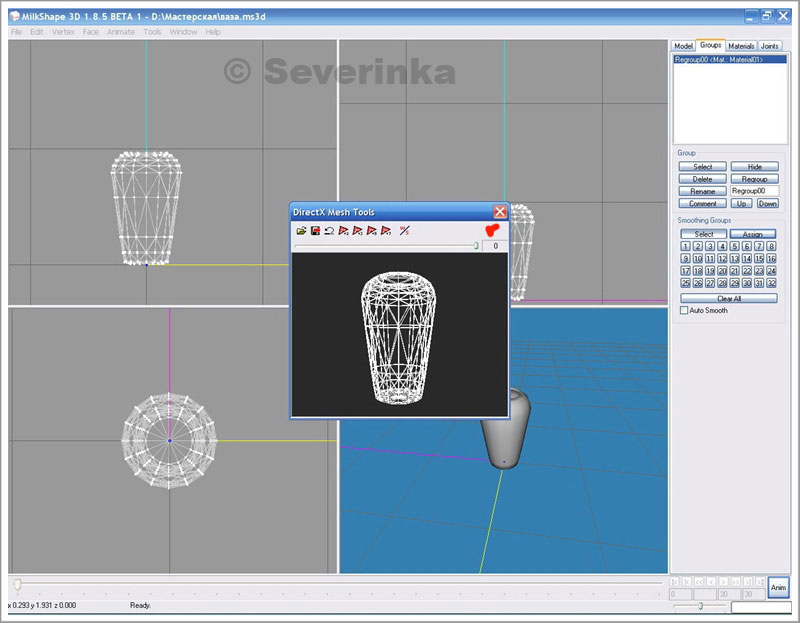Click the third red flag mesh icon

371,231
